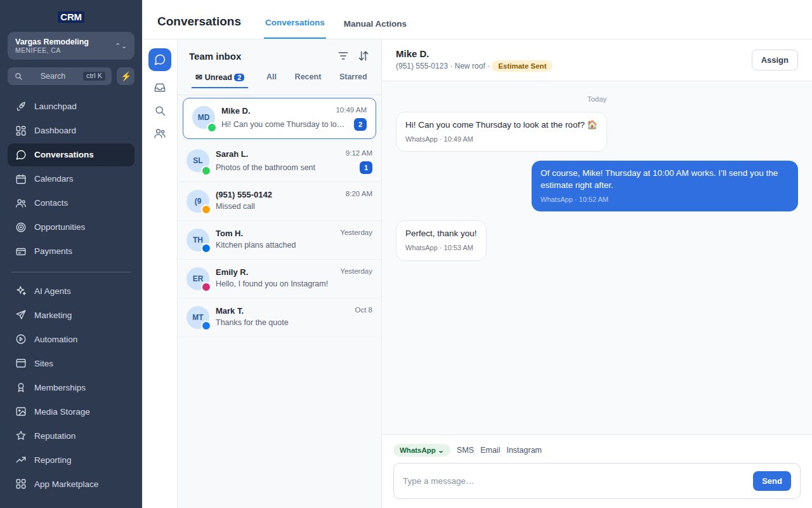Open the Reputation star icon

coord(21,436)
